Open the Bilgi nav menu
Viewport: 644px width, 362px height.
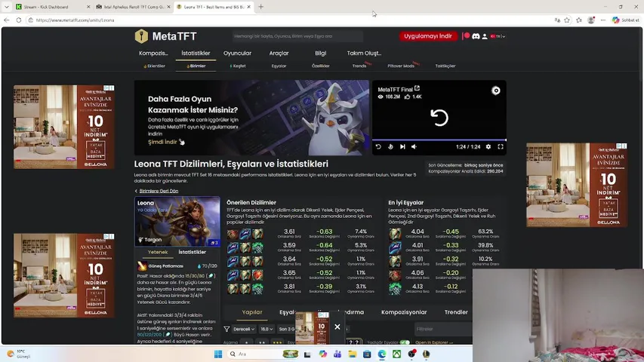pyautogui.click(x=320, y=53)
